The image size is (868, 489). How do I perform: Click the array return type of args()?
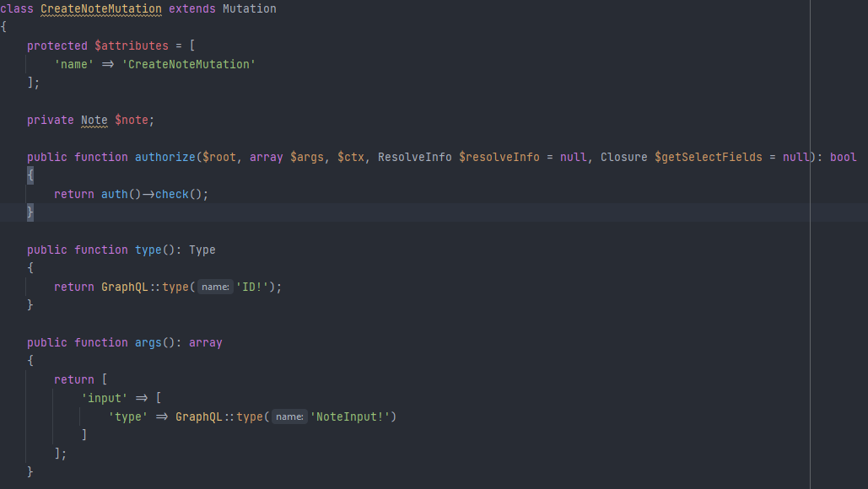tap(205, 342)
